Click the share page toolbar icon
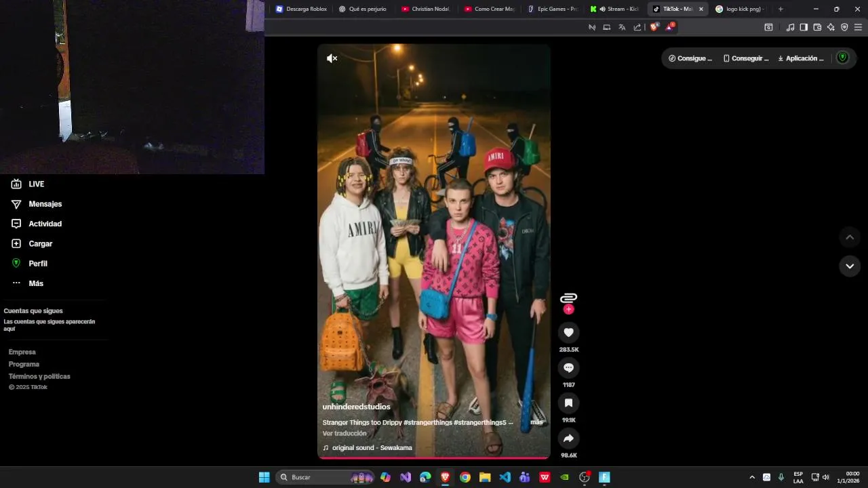The height and width of the screenshot is (488, 868). click(x=637, y=27)
